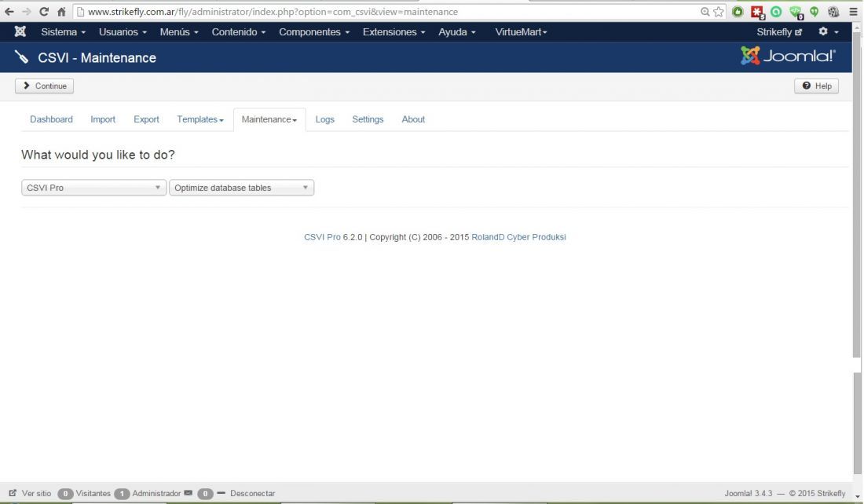Click the Joomla! brand logo
The width and height of the screenshot is (864, 504).
[x=788, y=56]
